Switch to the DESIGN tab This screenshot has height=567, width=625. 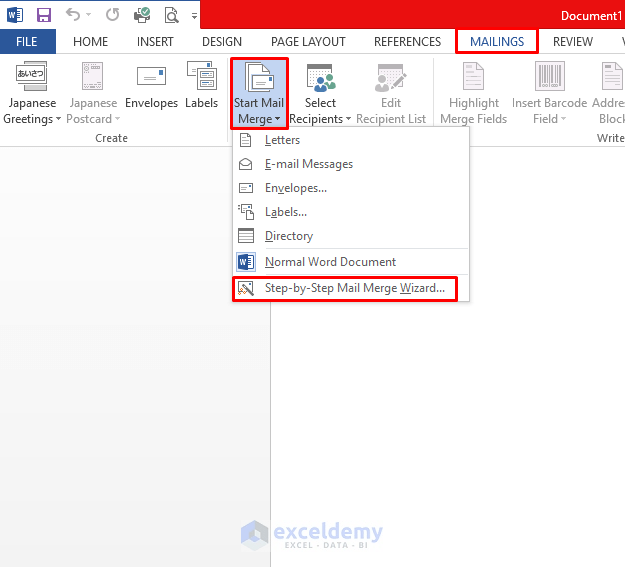(x=222, y=41)
